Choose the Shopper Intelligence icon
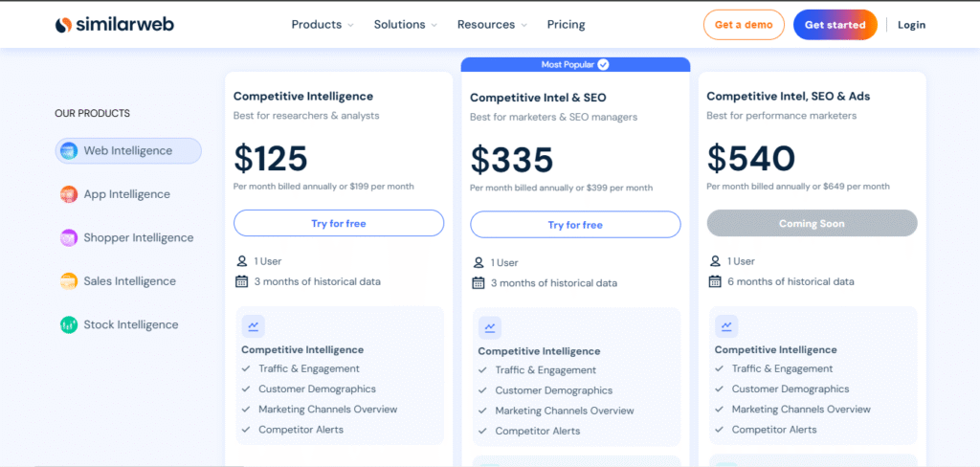The image size is (980, 467). tap(69, 238)
